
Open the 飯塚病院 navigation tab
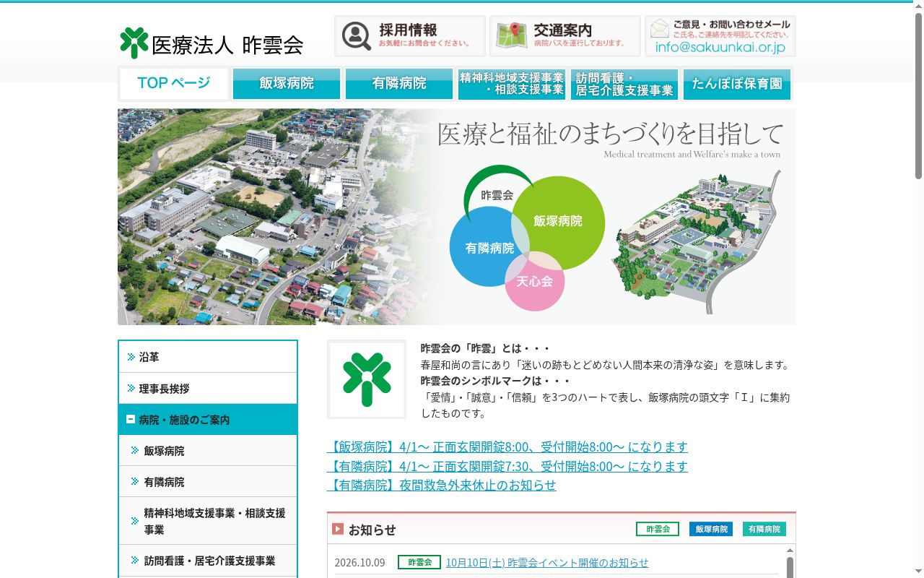pos(287,84)
